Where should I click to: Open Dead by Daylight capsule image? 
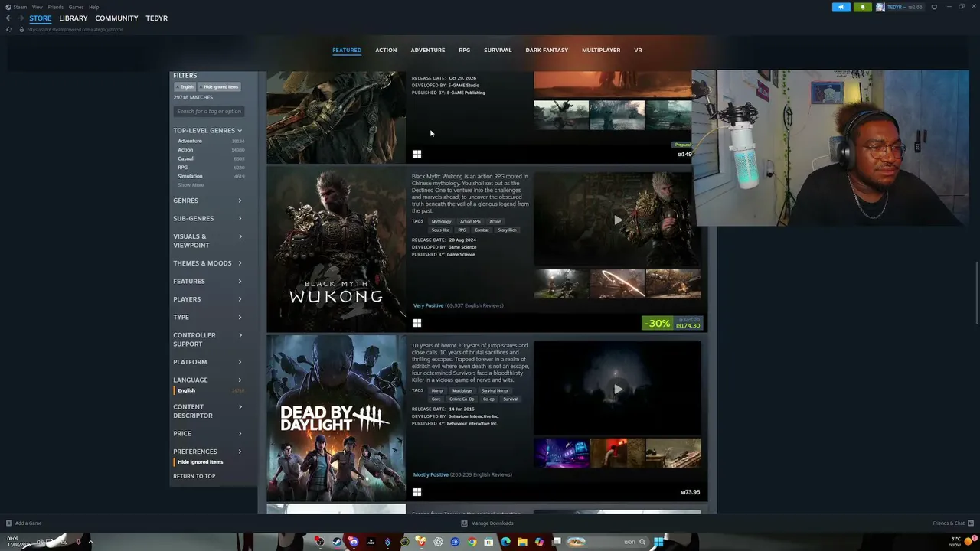coord(336,418)
